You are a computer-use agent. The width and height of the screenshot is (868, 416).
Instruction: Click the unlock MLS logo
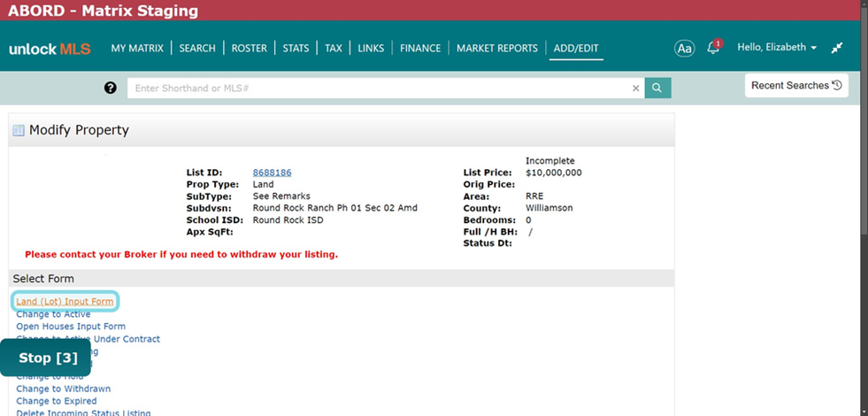[x=50, y=49]
